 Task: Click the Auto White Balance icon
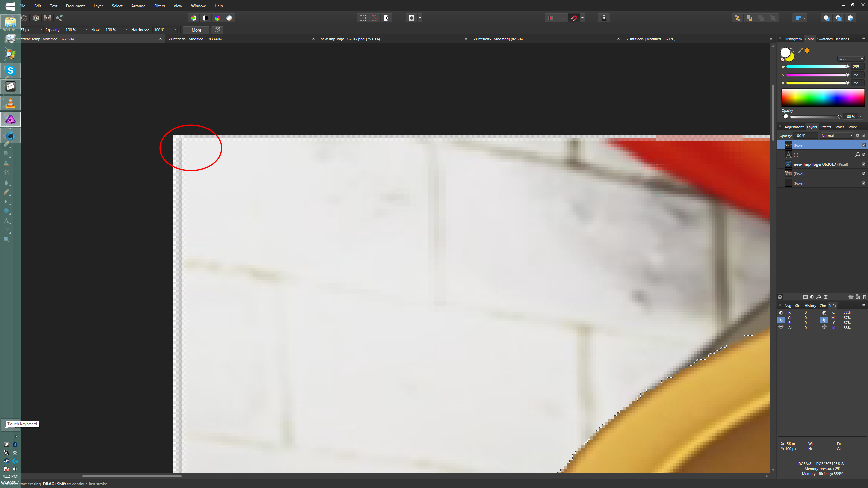click(x=229, y=18)
